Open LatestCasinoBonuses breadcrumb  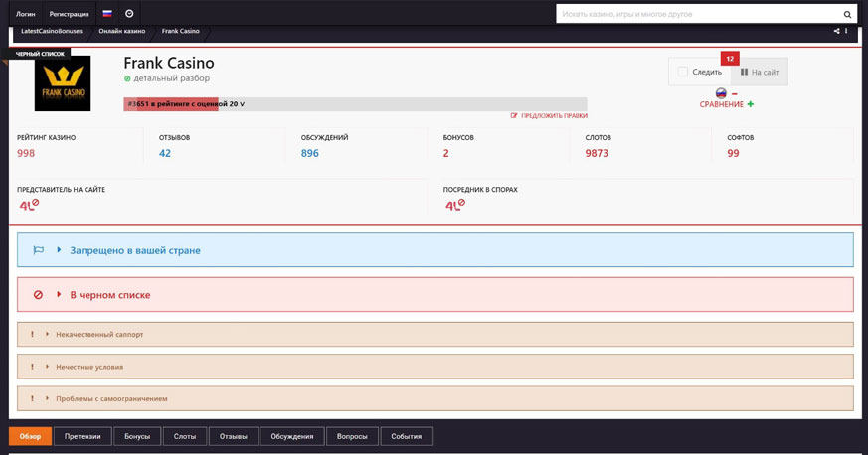tap(52, 31)
